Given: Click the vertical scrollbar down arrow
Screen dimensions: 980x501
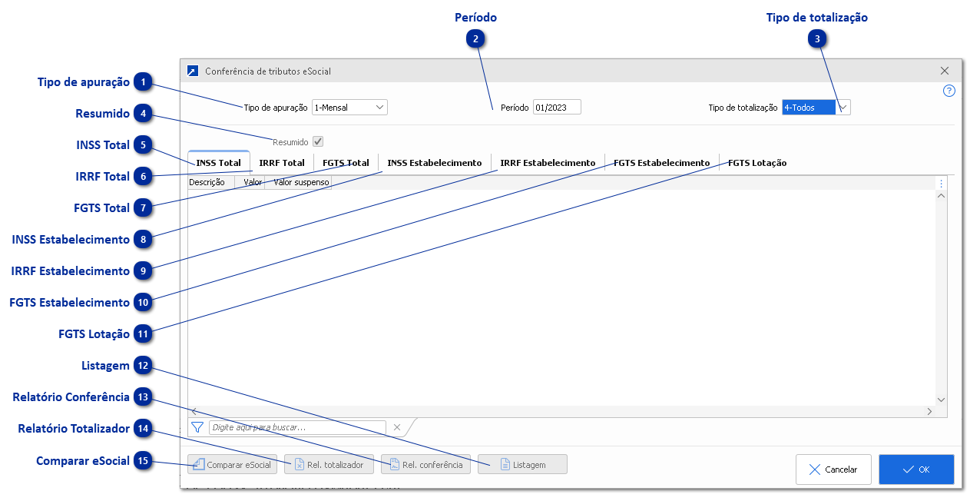Looking at the screenshot, I should pos(942,400).
